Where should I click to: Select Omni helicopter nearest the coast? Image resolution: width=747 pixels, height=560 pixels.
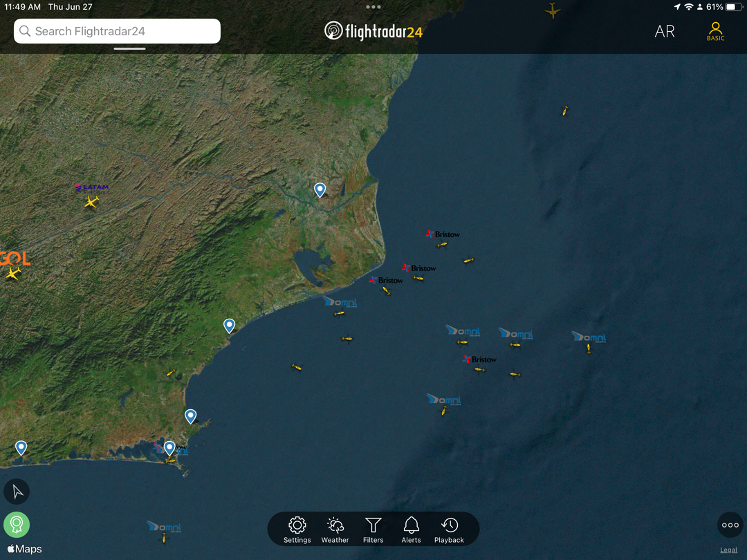(x=339, y=313)
